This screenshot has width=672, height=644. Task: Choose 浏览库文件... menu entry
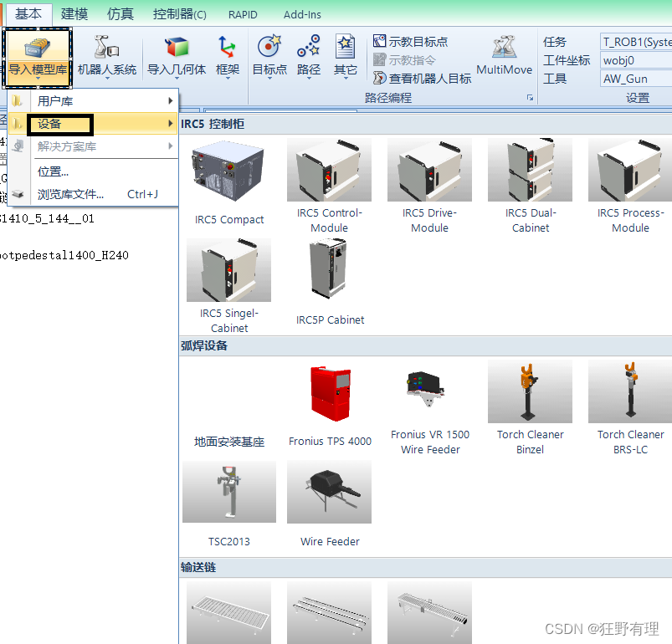[x=93, y=194]
